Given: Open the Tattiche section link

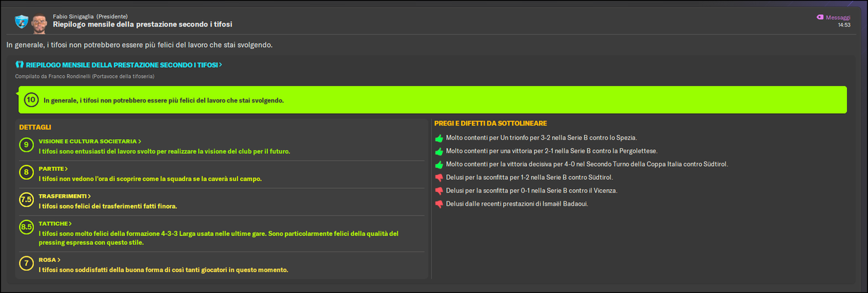Looking at the screenshot, I should point(54,223).
